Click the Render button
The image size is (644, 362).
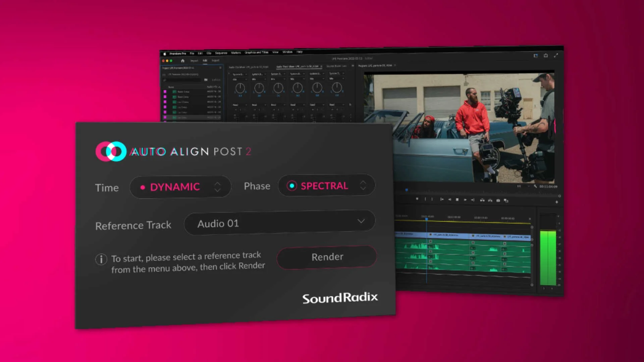point(327,257)
